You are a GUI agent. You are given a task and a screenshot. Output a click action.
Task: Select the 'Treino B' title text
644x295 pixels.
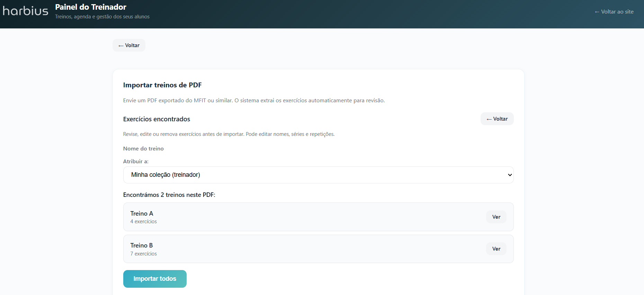click(142, 245)
